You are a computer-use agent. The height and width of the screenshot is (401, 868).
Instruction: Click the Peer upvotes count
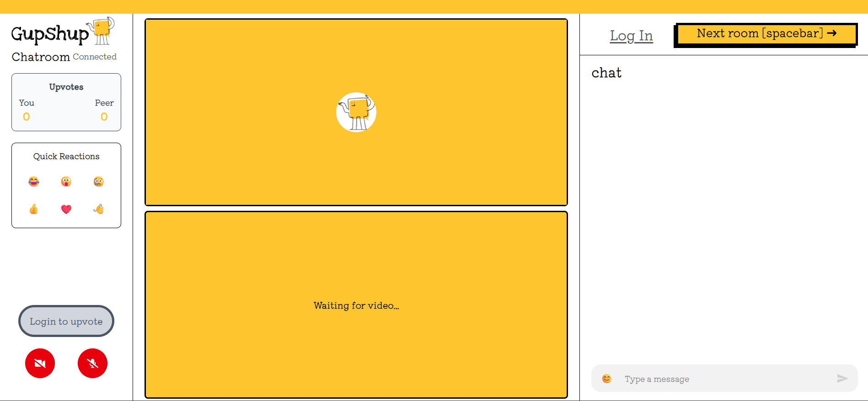pyautogui.click(x=104, y=117)
